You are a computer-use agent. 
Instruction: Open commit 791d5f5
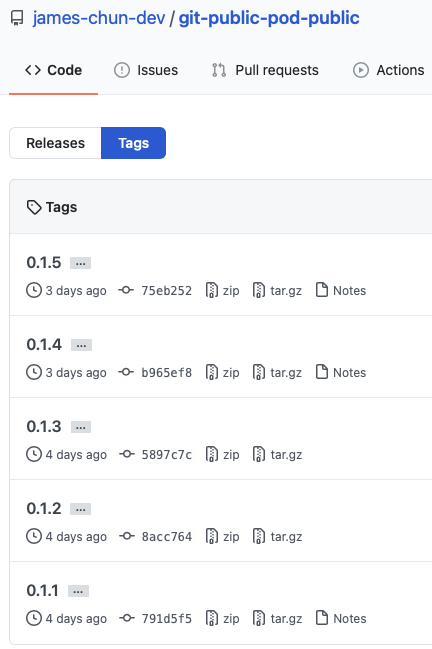tap(167, 618)
